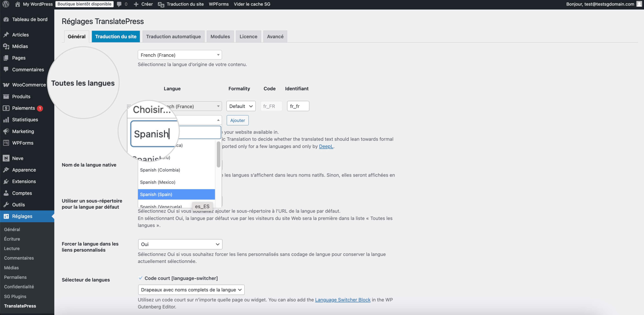
Task: Click the Pages icon in sidebar
Action: coord(6,58)
